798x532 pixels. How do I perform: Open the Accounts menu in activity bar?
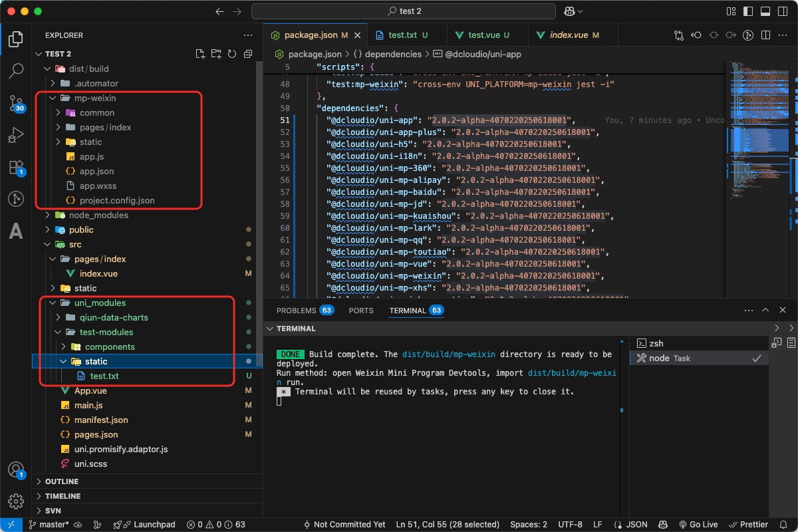tap(16, 469)
